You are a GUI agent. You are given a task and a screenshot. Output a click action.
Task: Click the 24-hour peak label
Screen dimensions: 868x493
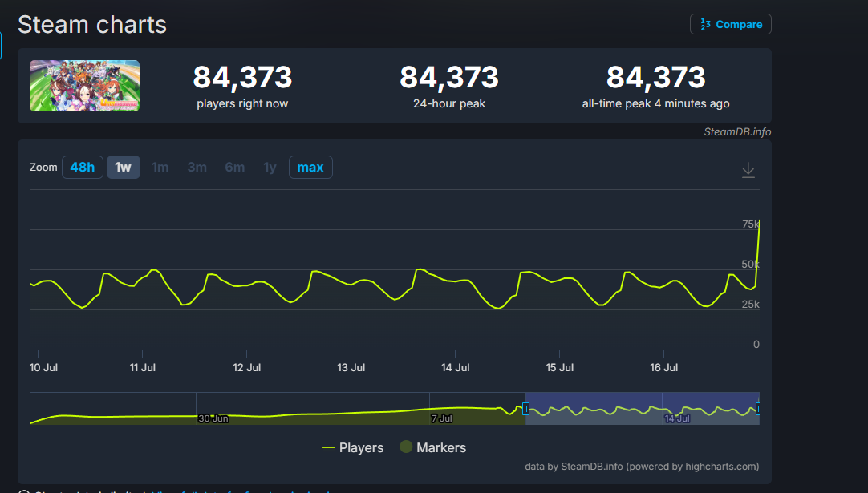[449, 103]
